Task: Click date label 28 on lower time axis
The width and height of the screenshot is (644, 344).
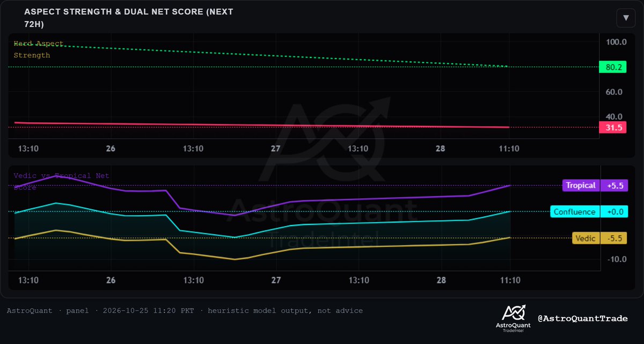Action: (x=441, y=281)
